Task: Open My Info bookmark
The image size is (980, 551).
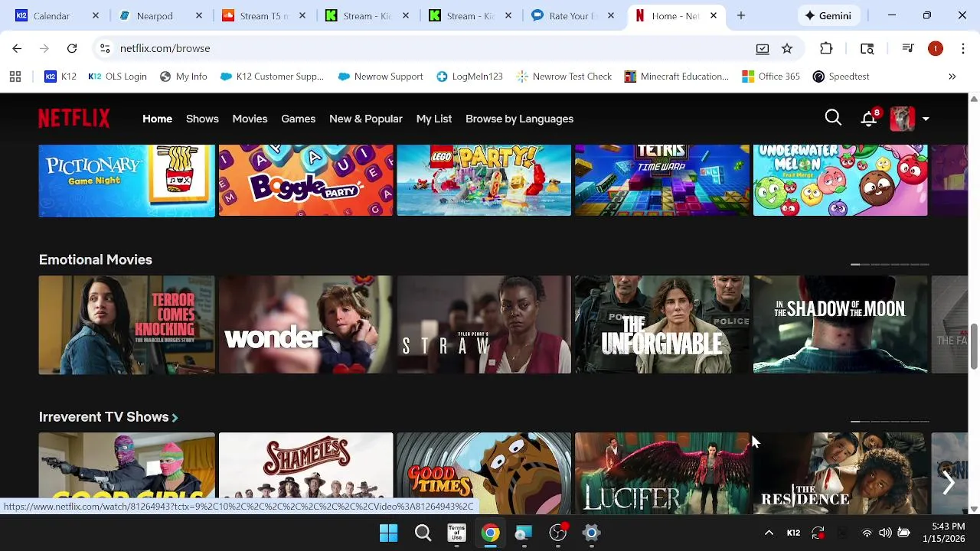Action: [183, 77]
